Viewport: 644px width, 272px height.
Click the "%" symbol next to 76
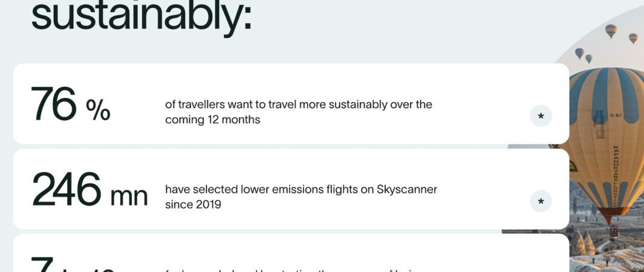98,109
